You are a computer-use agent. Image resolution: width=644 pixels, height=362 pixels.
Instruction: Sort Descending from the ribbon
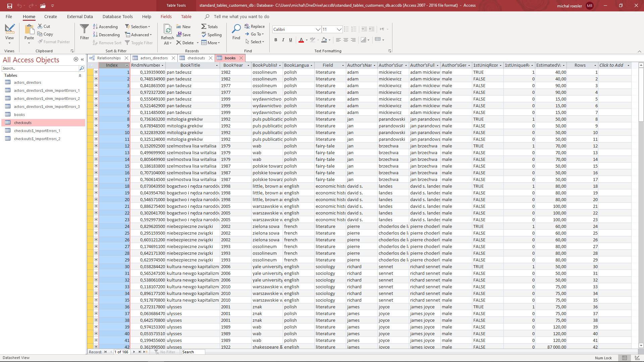click(x=106, y=35)
